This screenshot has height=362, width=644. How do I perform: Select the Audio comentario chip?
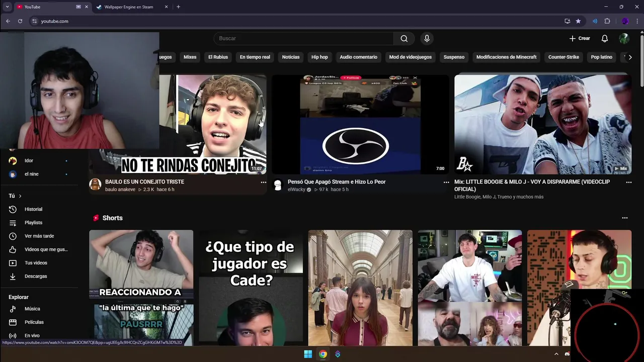click(x=358, y=57)
